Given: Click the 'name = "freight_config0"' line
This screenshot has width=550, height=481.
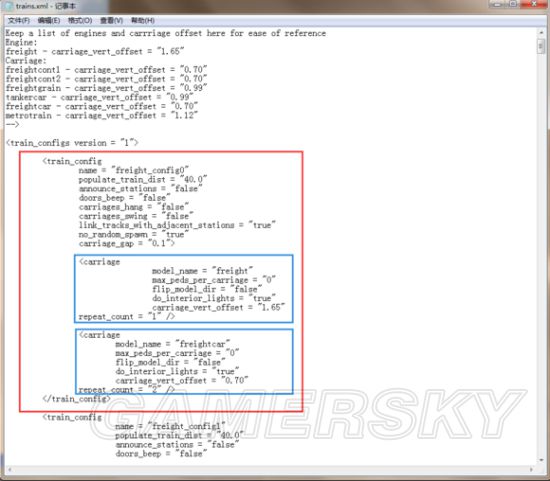Looking at the screenshot, I should click(134, 171).
